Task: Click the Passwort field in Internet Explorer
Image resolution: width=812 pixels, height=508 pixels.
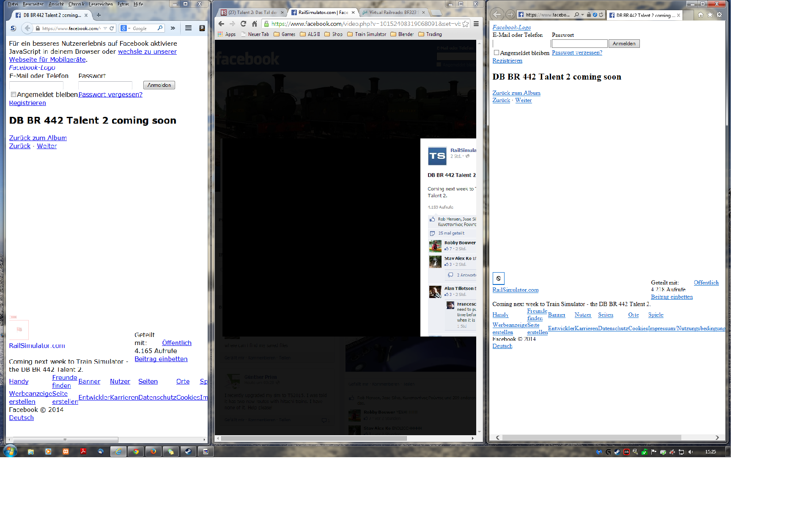Action: point(579,44)
